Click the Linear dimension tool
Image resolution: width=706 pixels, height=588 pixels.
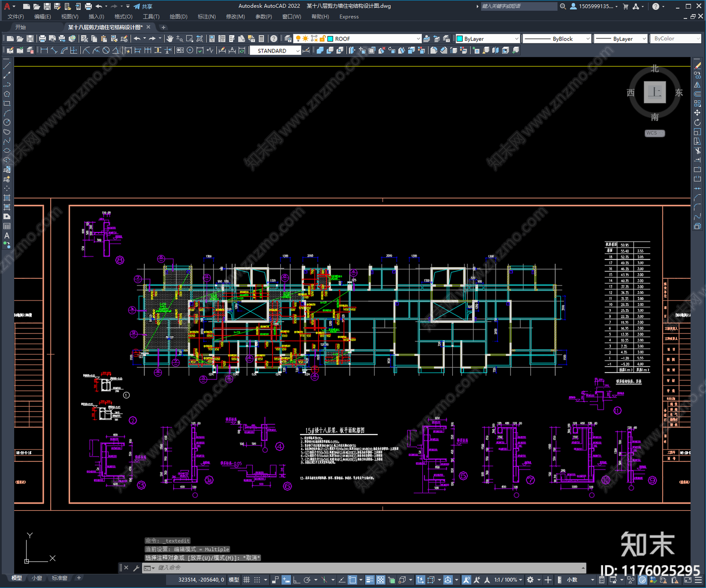pos(44,50)
